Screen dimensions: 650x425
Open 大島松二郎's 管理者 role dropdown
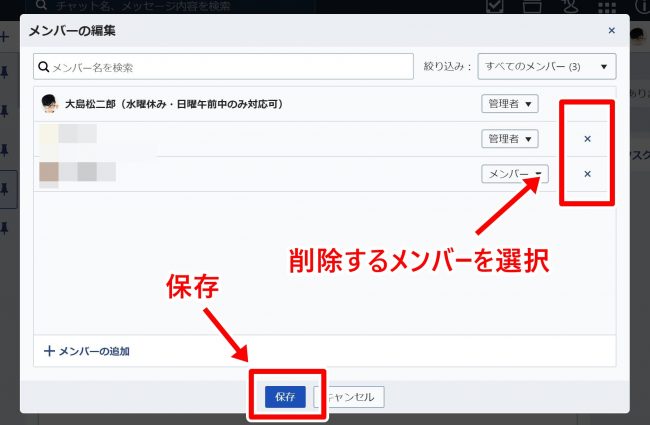coord(510,103)
